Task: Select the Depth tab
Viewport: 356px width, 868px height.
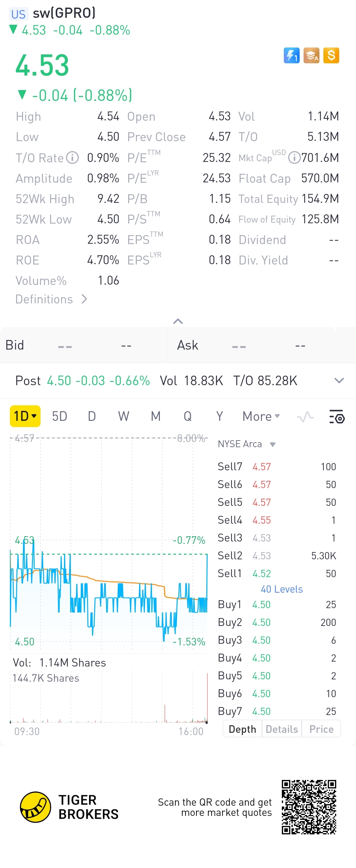Action: 242,729
